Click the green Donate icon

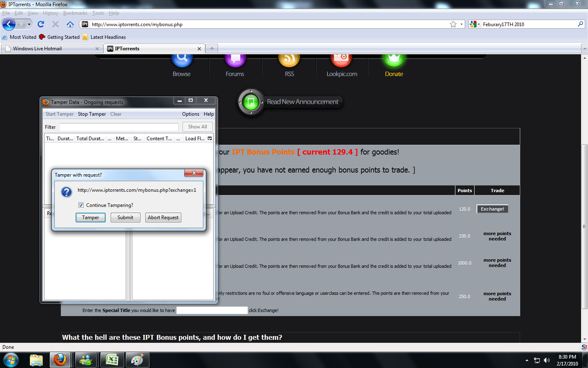(394, 60)
